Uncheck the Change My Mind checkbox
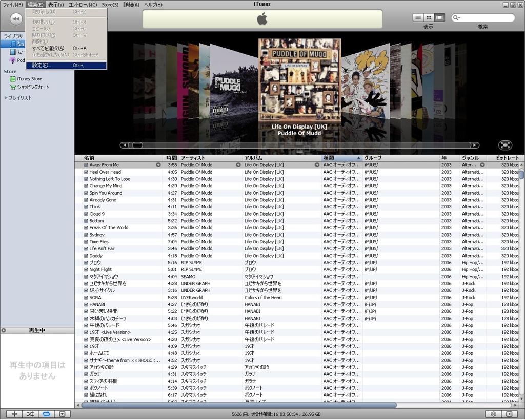This screenshot has height=420, width=525. pos(86,186)
